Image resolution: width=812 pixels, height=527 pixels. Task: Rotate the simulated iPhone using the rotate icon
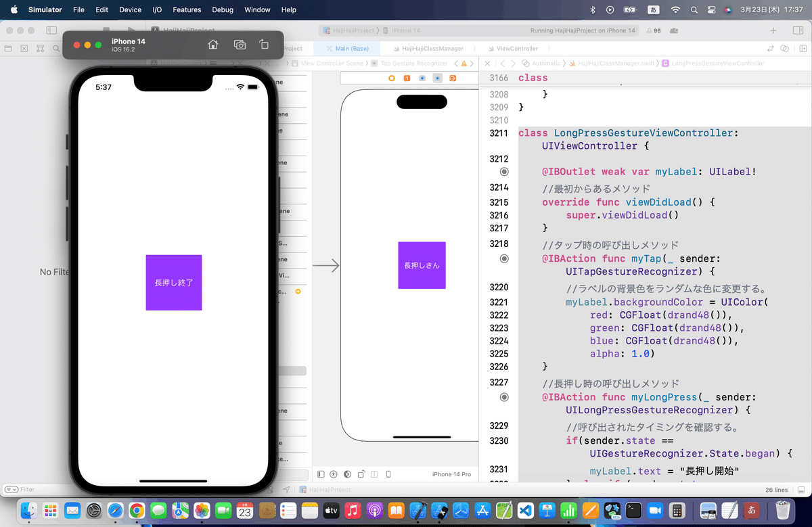click(265, 45)
